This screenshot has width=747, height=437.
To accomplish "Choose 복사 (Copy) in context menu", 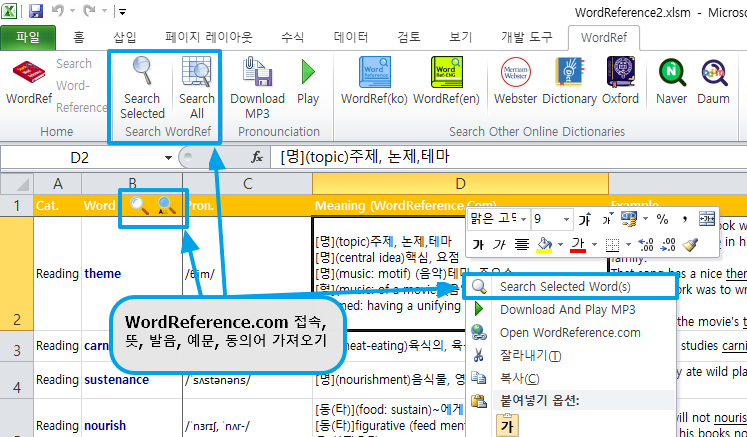I will (570, 378).
